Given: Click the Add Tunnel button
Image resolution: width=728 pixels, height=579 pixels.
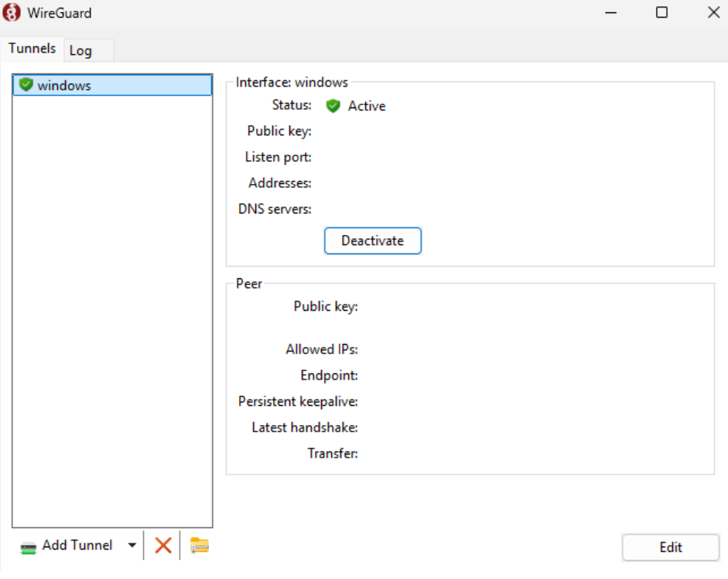Looking at the screenshot, I should click(67, 546).
